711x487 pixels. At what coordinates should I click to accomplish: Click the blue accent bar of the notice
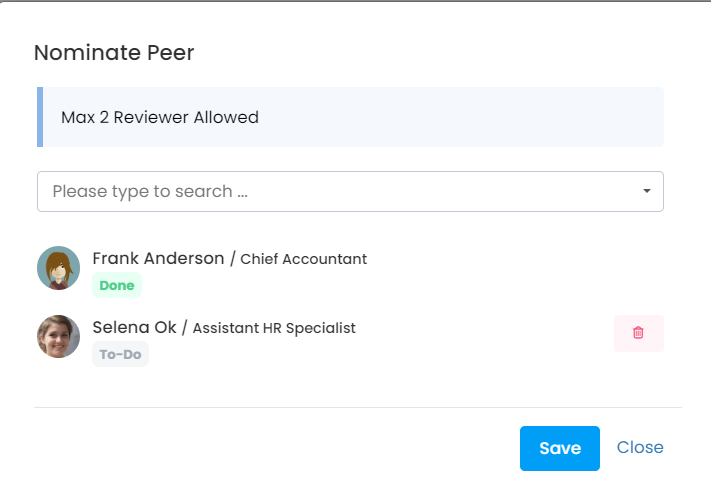(40, 117)
